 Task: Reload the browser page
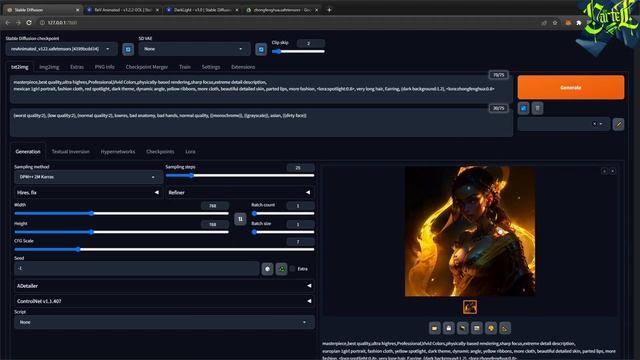pyautogui.click(x=29, y=23)
